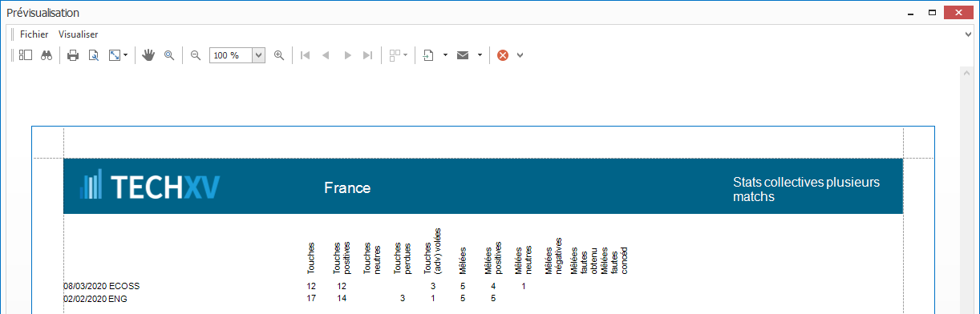Screen dimensions: 980x314
Task: Click the Touches perdues column header
Action: click(x=402, y=258)
